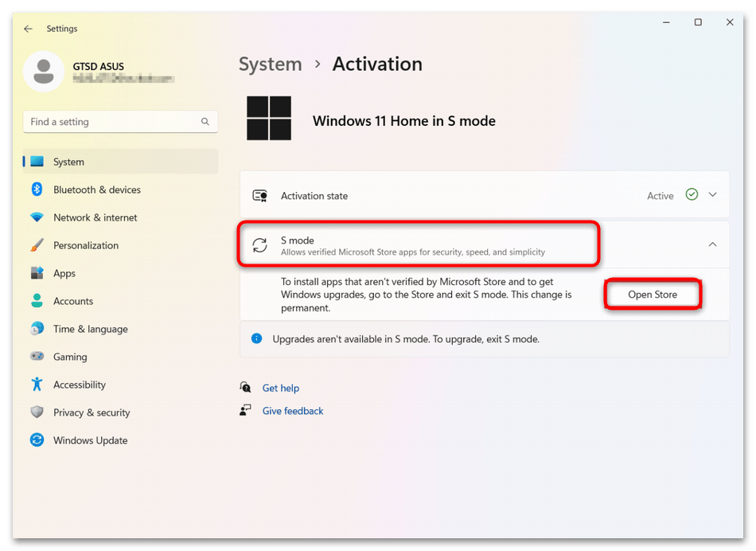This screenshot has width=756, height=551.
Task: Maximize the Settings window
Action: click(698, 22)
